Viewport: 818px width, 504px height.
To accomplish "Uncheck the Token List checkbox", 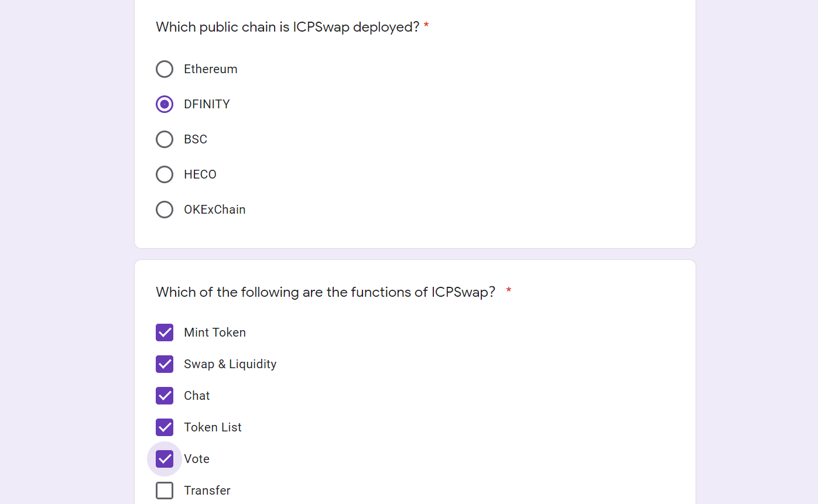I will coord(165,427).
